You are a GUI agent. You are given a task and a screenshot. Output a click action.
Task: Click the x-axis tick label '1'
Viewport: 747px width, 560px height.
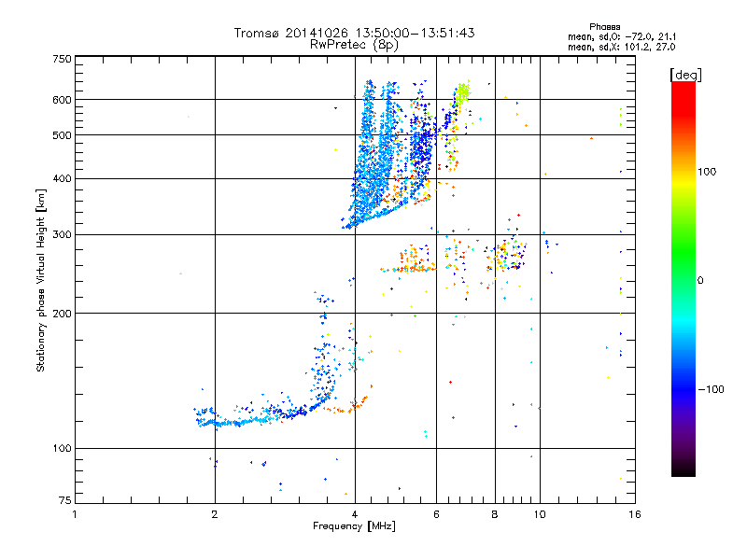tap(75, 514)
